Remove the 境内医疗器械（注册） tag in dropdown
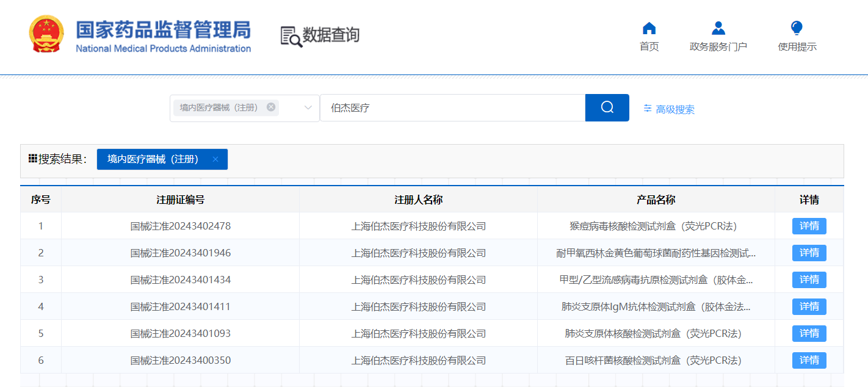This screenshot has height=387, width=868. pos(271,107)
